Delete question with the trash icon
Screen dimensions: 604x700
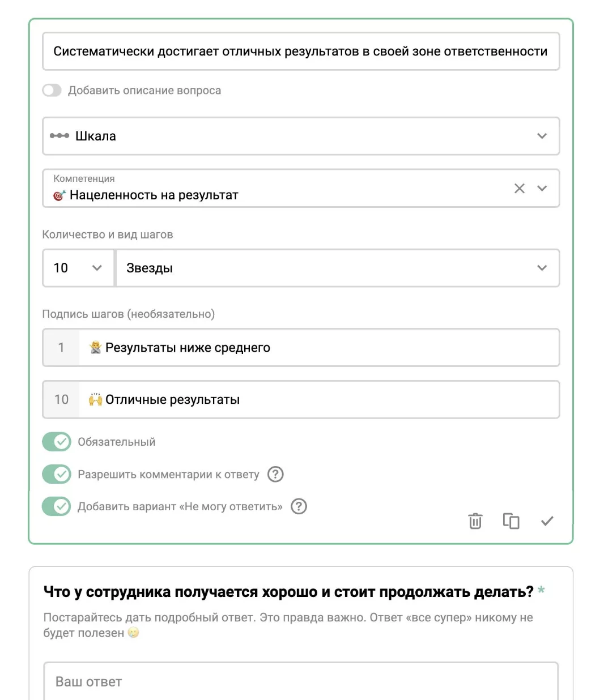coord(475,520)
